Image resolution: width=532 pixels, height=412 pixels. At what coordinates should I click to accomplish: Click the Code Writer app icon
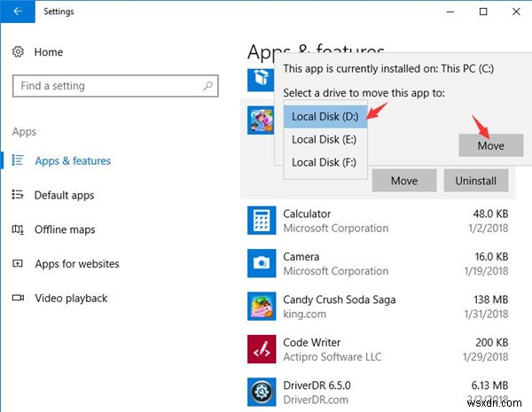[x=262, y=349]
